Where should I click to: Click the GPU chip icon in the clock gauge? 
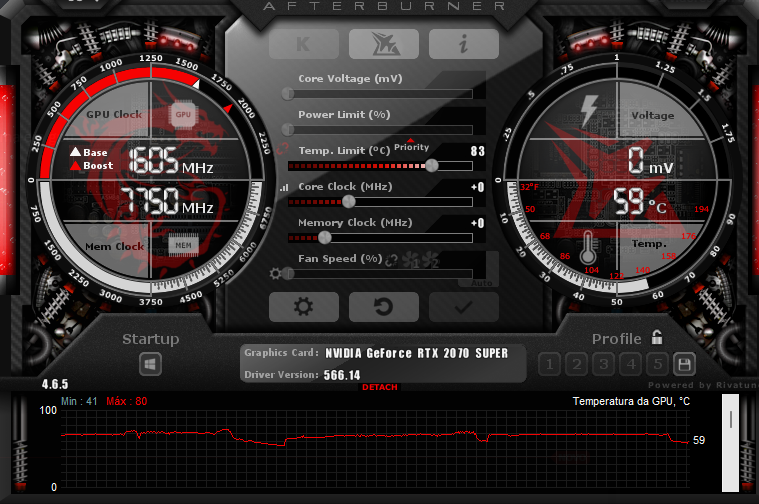[x=183, y=115]
